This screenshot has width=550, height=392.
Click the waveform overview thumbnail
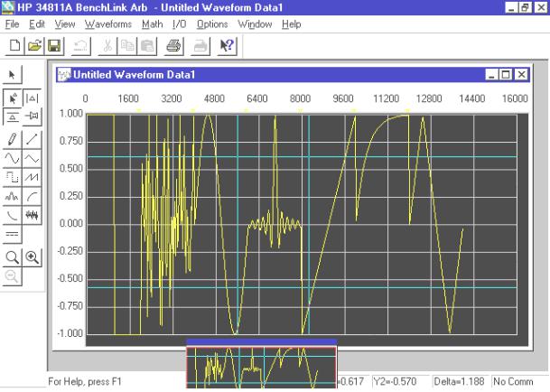(x=261, y=368)
